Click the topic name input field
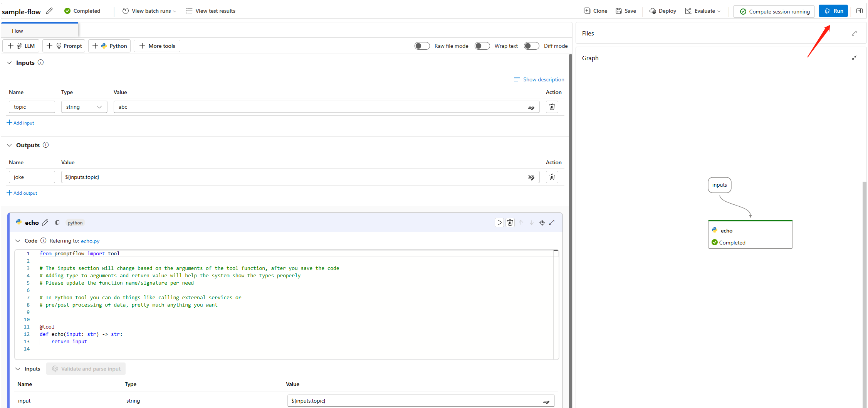 [x=32, y=107]
